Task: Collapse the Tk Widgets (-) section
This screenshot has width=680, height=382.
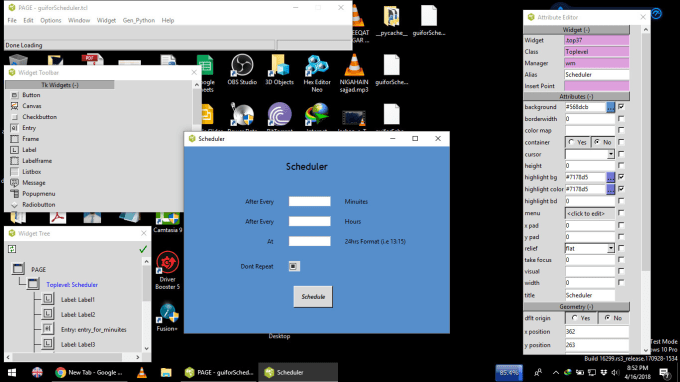Action: click(x=60, y=85)
